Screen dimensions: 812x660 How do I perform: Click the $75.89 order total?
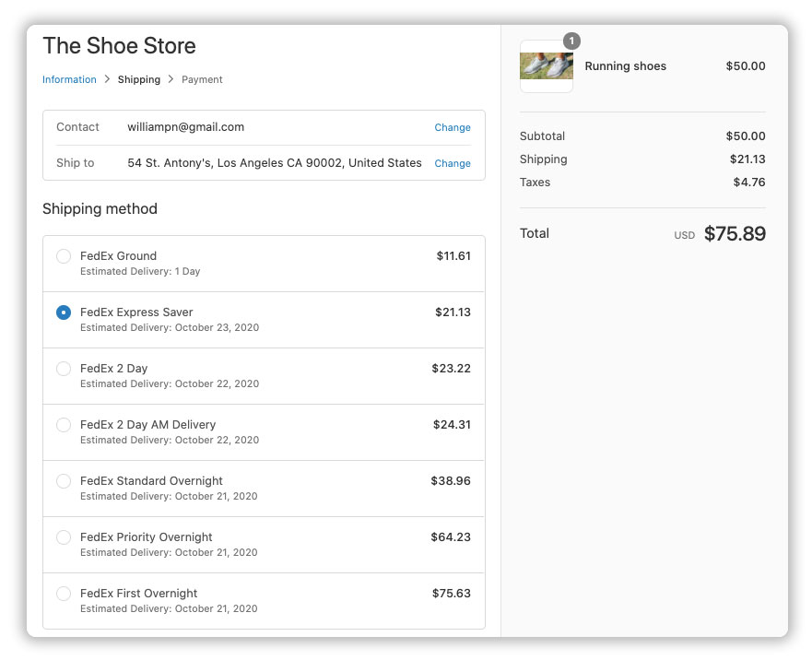pyautogui.click(x=735, y=233)
